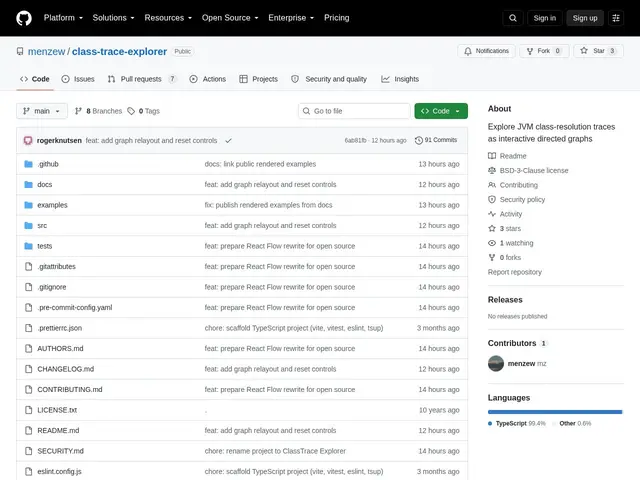Click the commit status checkmark icon
The height and width of the screenshot is (480, 640).
(228, 140)
